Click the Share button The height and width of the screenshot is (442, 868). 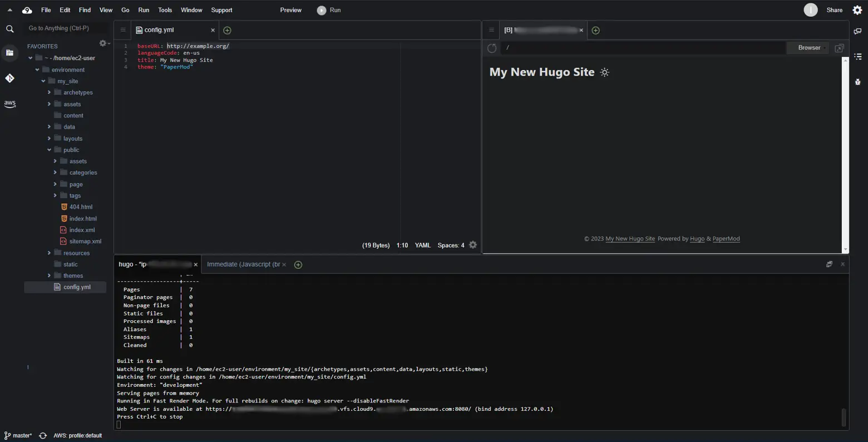pos(834,10)
